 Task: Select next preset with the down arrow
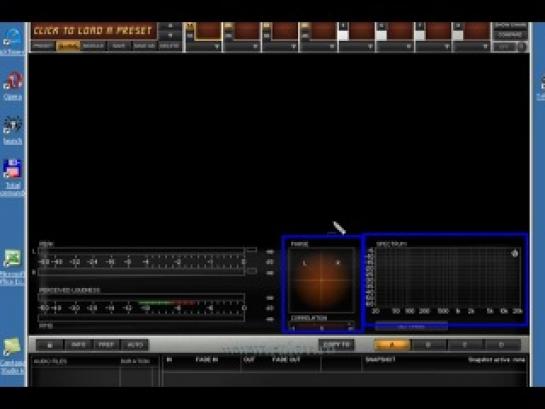pos(170,35)
